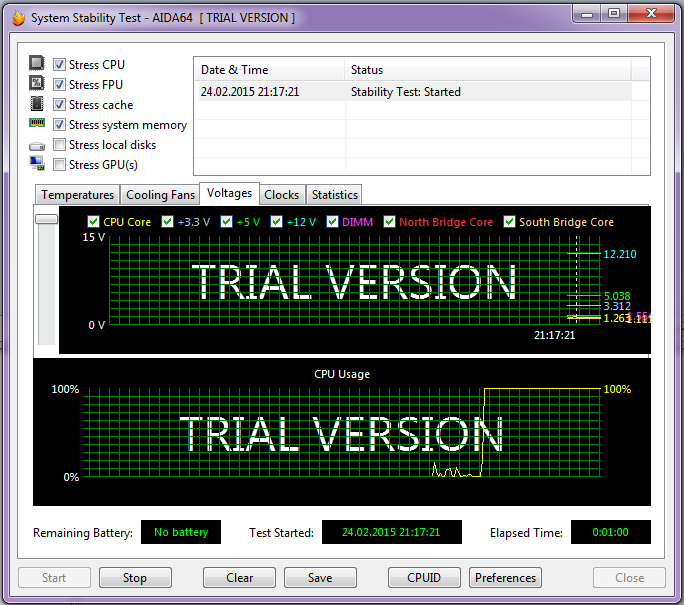The image size is (684, 605).
Task: Enable the Stress local disks checkbox
Action: 60,145
